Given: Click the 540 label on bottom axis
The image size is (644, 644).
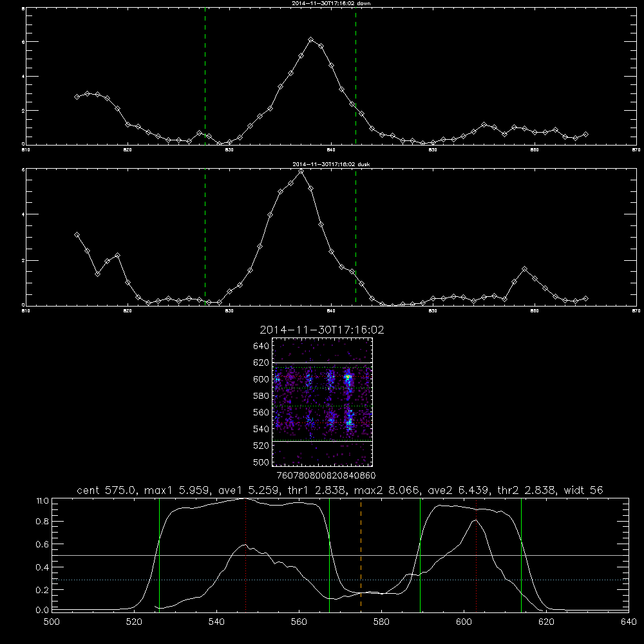Looking at the screenshot, I should point(216,622).
